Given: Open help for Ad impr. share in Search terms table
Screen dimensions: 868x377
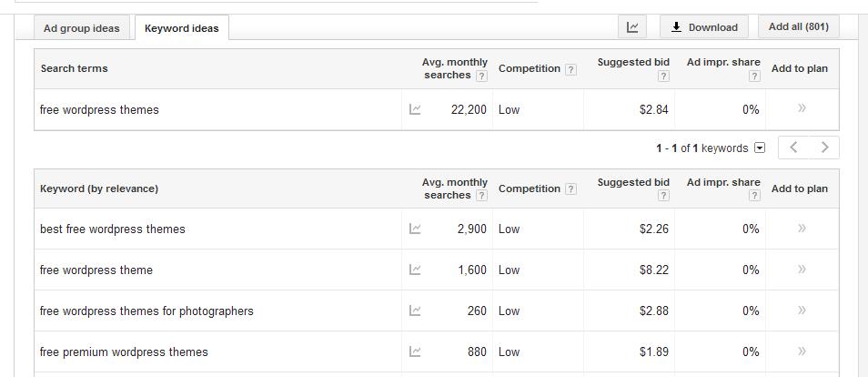Looking at the screenshot, I should (x=754, y=76).
